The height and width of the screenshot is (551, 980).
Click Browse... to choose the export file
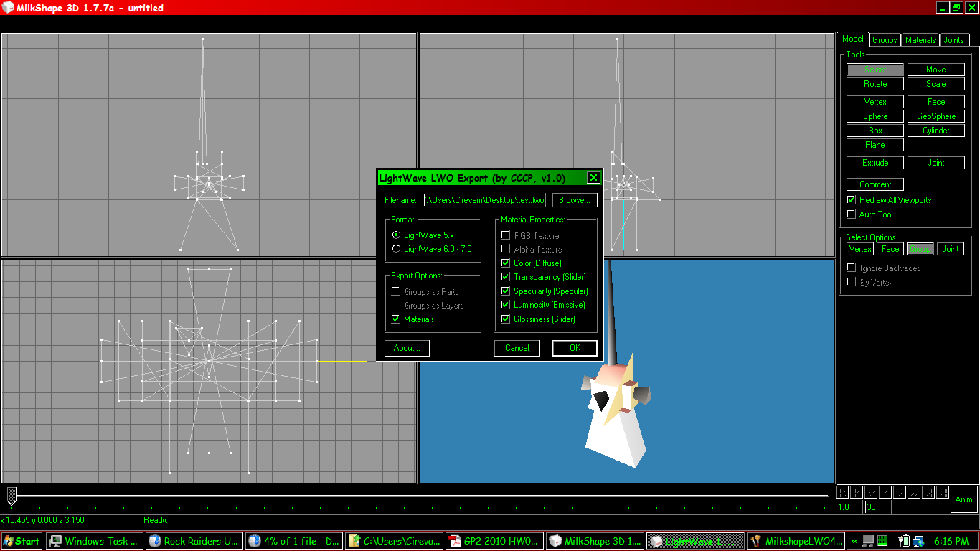tap(575, 200)
